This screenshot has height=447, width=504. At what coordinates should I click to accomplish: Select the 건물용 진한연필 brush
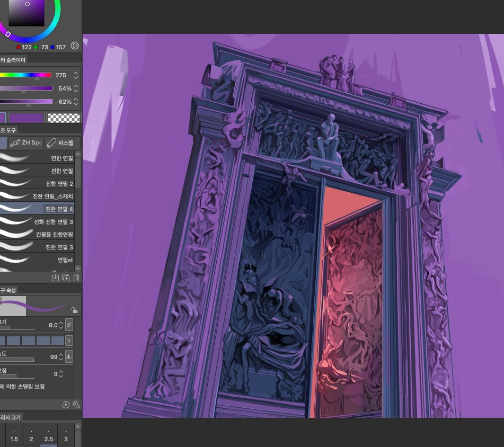37,234
